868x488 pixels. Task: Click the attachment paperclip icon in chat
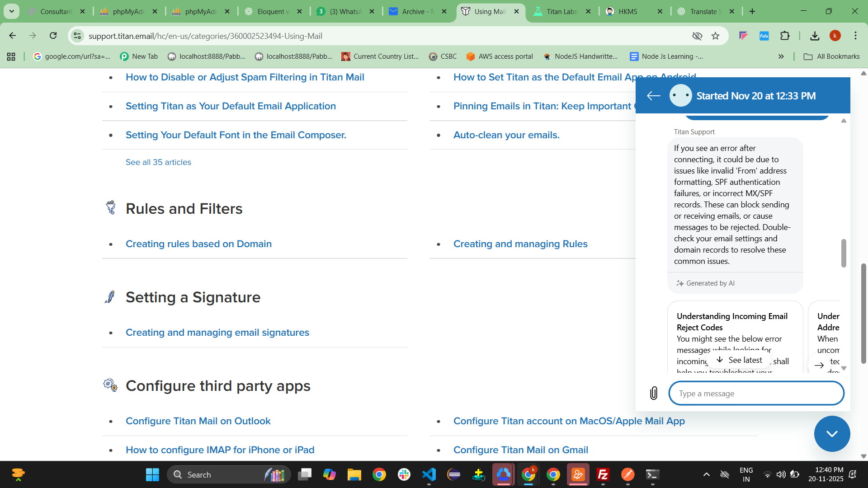point(654,393)
